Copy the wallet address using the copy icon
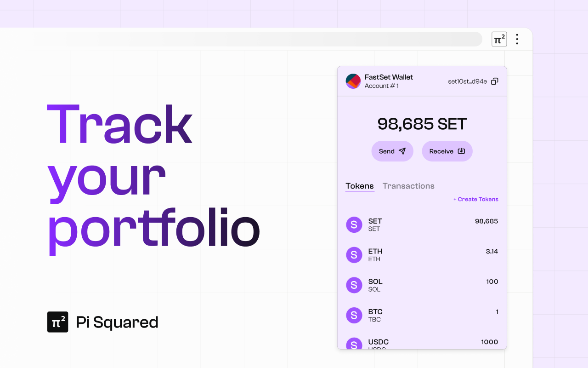 coord(494,81)
